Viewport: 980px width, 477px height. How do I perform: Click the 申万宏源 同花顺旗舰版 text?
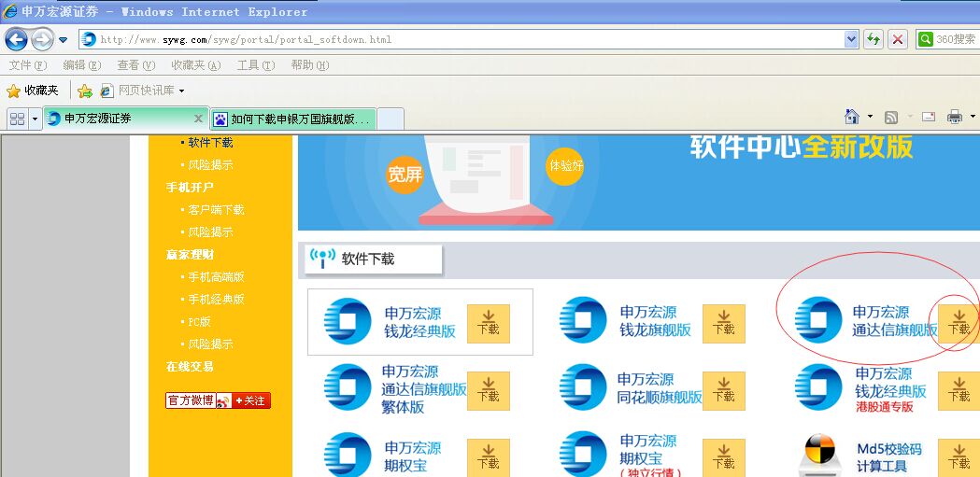pos(660,387)
